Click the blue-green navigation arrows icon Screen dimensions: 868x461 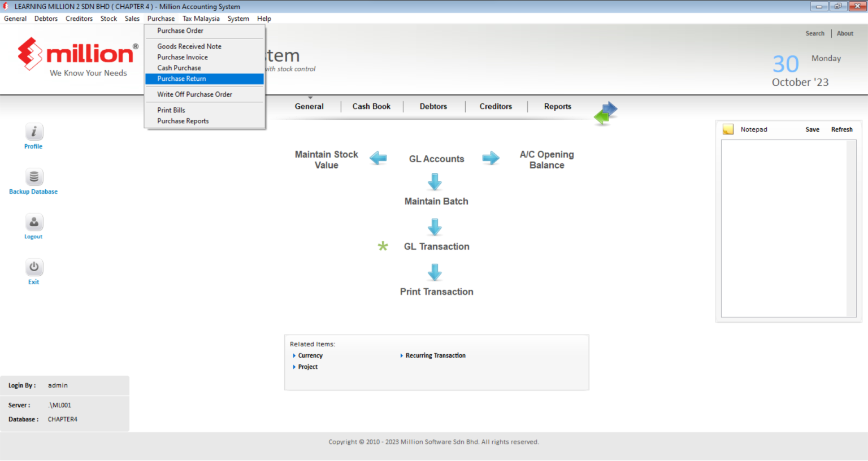click(x=606, y=112)
